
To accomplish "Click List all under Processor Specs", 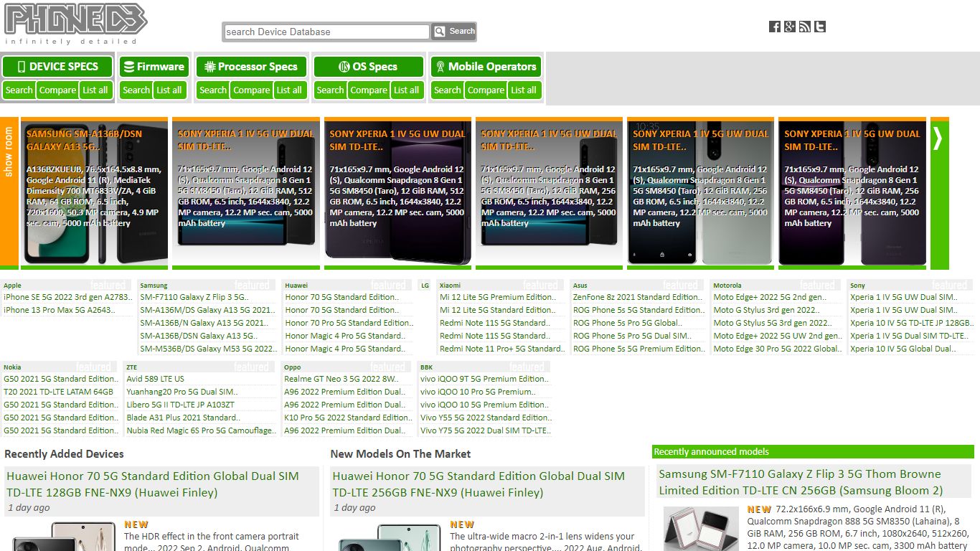I will coord(289,90).
